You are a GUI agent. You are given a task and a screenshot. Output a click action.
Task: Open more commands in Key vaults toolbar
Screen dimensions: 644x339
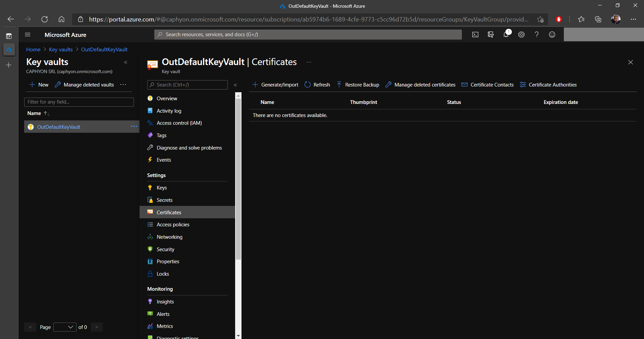point(123,84)
